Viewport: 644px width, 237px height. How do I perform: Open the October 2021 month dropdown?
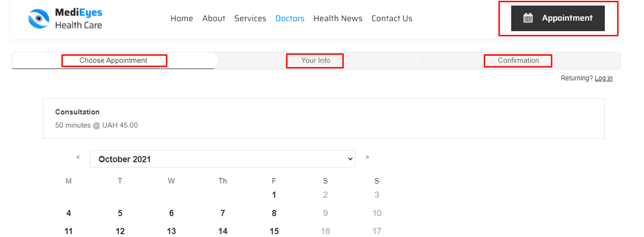223,159
